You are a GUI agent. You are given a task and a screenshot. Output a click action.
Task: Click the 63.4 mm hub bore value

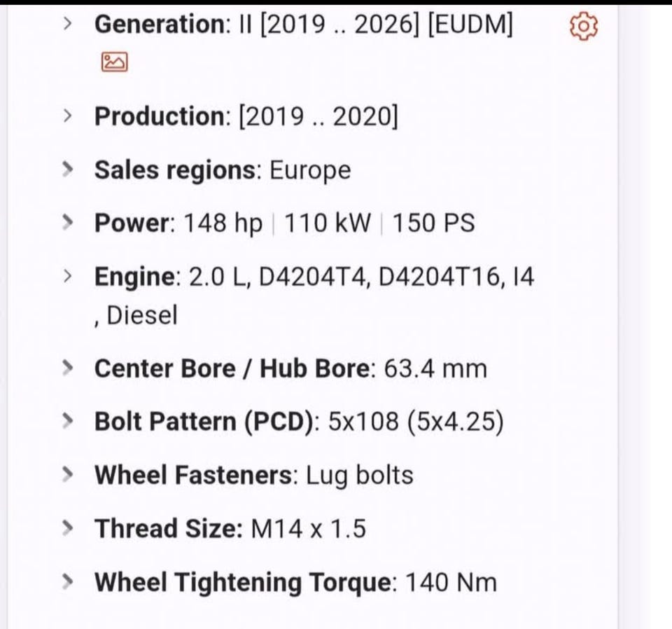click(435, 368)
